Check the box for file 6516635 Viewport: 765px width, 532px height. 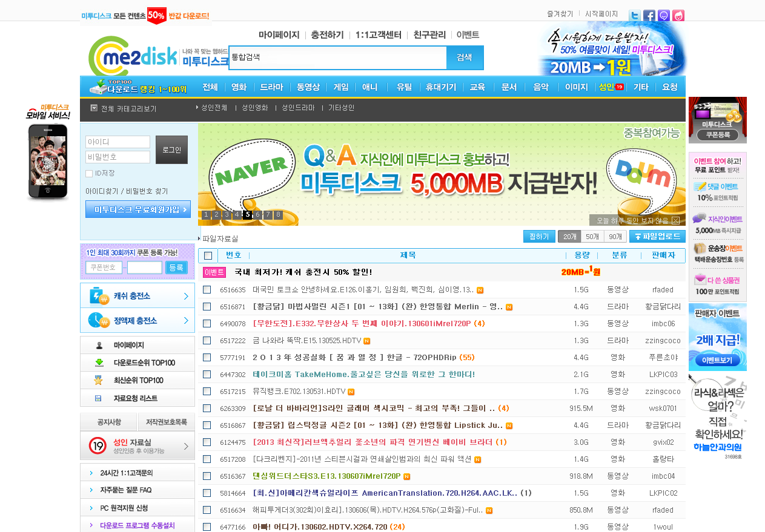click(x=207, y=290)
